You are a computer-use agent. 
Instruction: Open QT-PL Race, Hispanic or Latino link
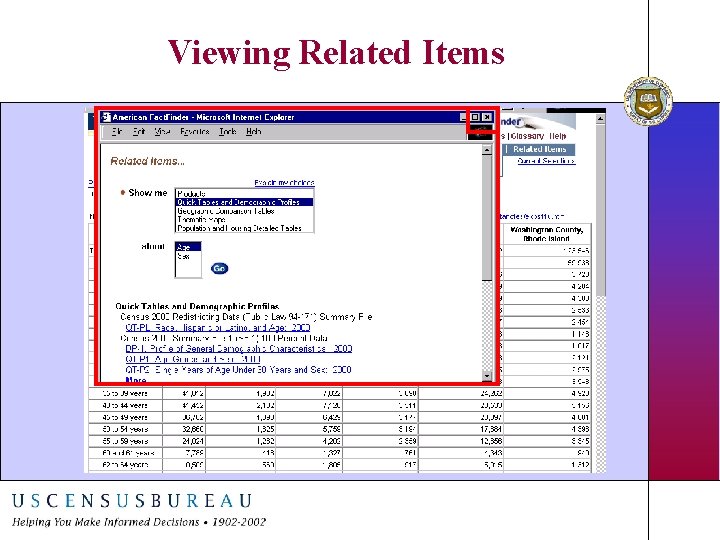218,327
